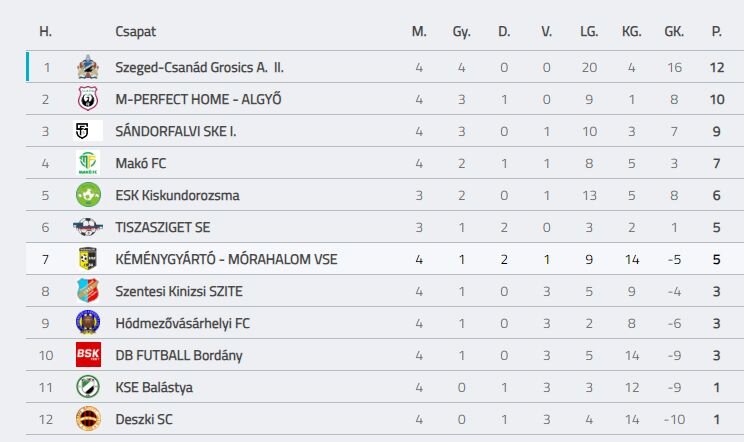Click the Hódmezővásárhelyi FC team logo
Screen dimensions: 744x442
[88, 323]
